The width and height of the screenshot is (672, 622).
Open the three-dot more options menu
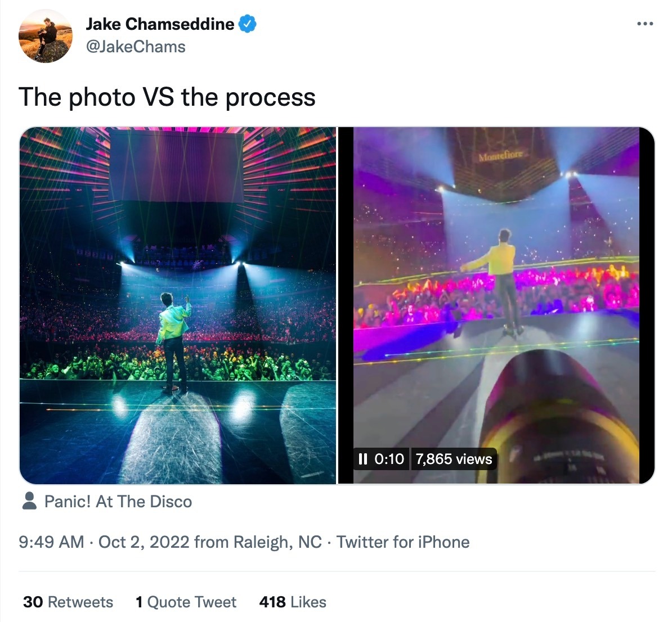(x=645, y=23)
